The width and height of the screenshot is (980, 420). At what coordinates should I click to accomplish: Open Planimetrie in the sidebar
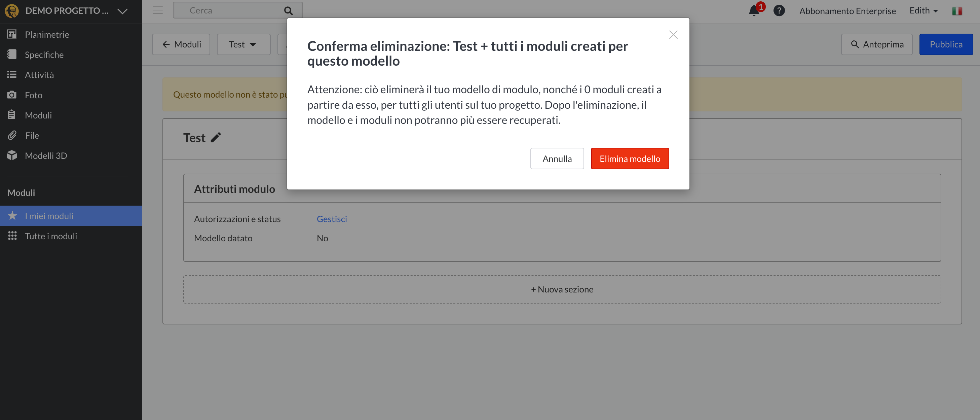pos(47,35)
